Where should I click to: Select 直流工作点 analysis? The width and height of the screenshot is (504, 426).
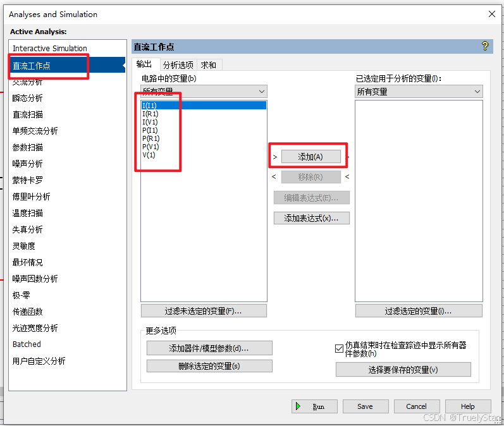tap(67, 65)
